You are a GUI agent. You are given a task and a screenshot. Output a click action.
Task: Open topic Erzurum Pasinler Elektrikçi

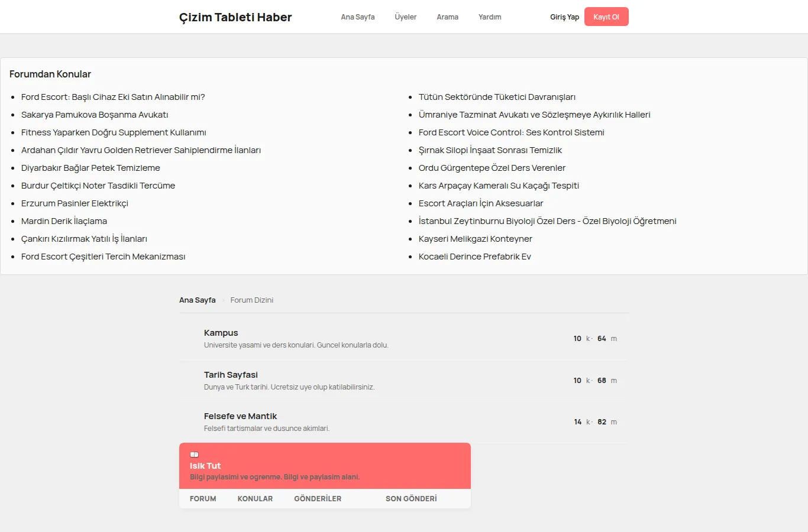[75, 203]
